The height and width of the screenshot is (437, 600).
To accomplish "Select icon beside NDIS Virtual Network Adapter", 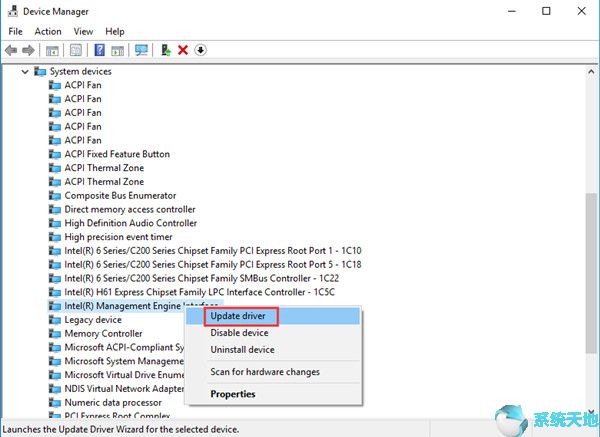I will (x=55, y=389).
